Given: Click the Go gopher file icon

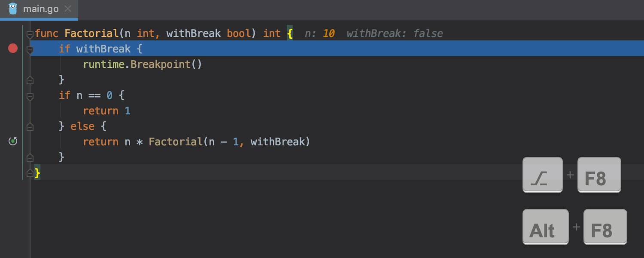Looking at the screenshot, I should click(x=13, y=9).
